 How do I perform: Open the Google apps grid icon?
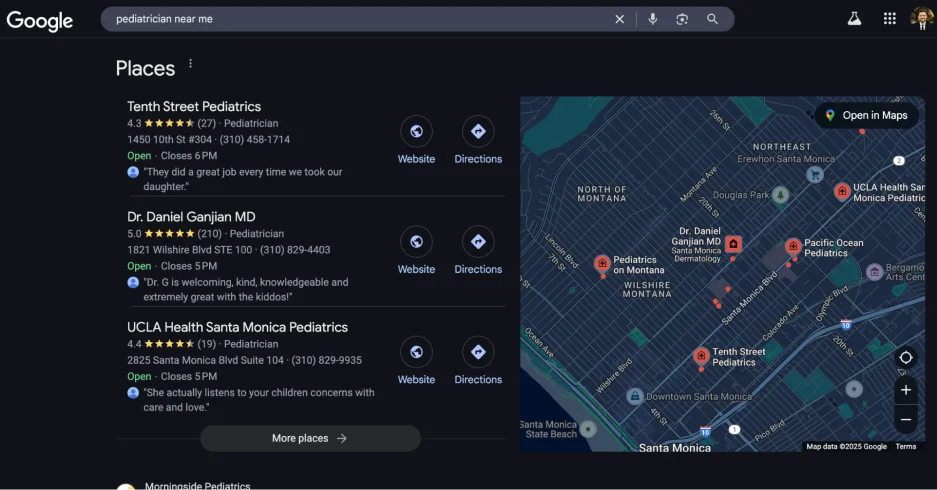890,19
